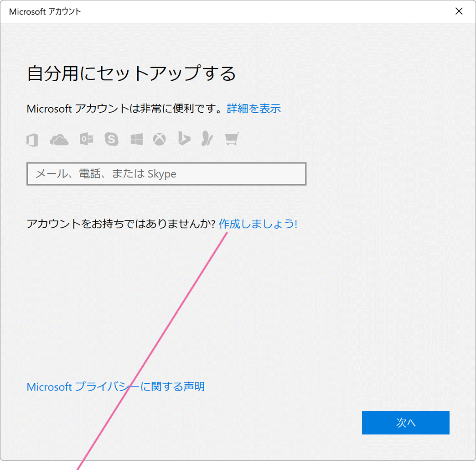Follow the 作成しましょう! link
This screenshot has width=476, height=470.
click(x=258, y=224)
